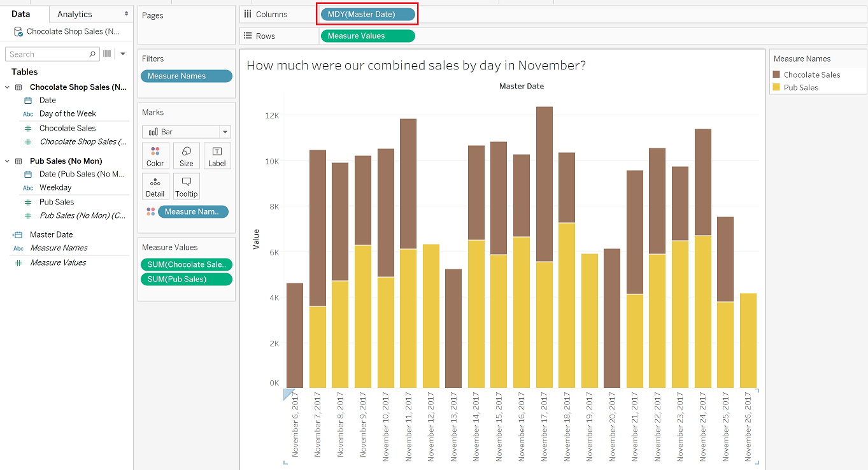
Task: Open the data pane sort dropdown arrow
Action: (123, 54)
